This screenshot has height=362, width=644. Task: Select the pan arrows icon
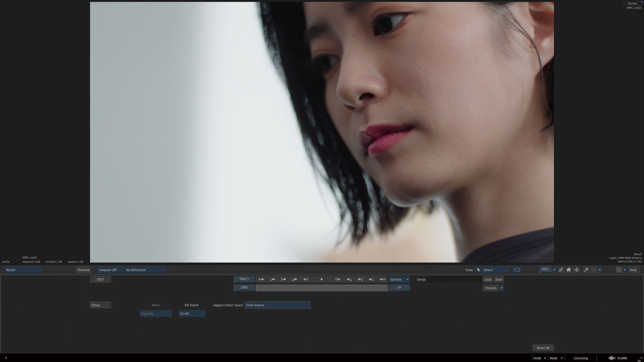(x=576, y=270)
